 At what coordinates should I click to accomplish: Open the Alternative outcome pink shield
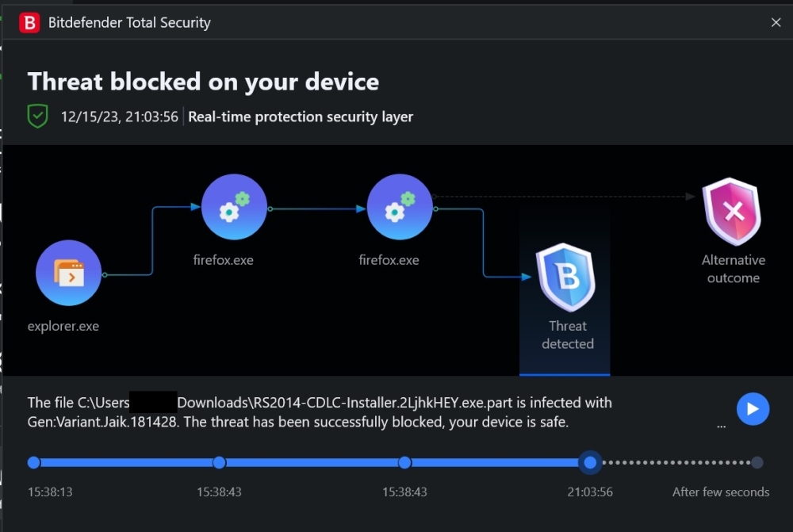[733, 211]
